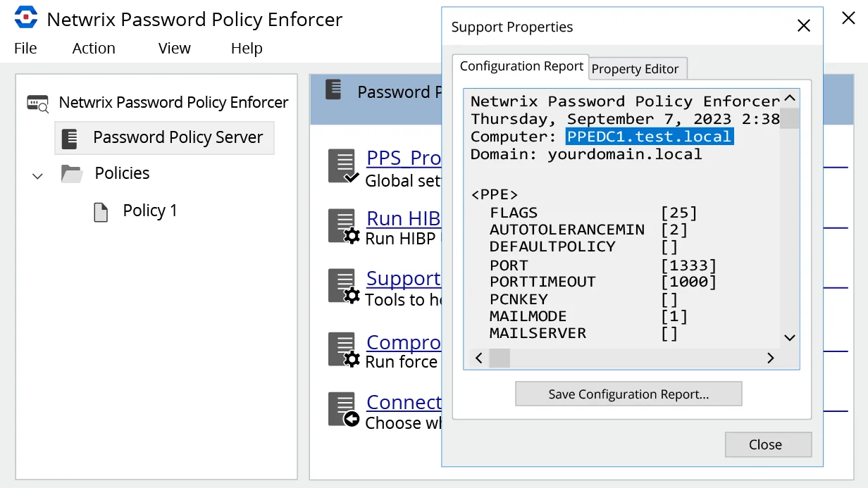Click the vertical scrollbar thumb in the report

pos(790,118)
